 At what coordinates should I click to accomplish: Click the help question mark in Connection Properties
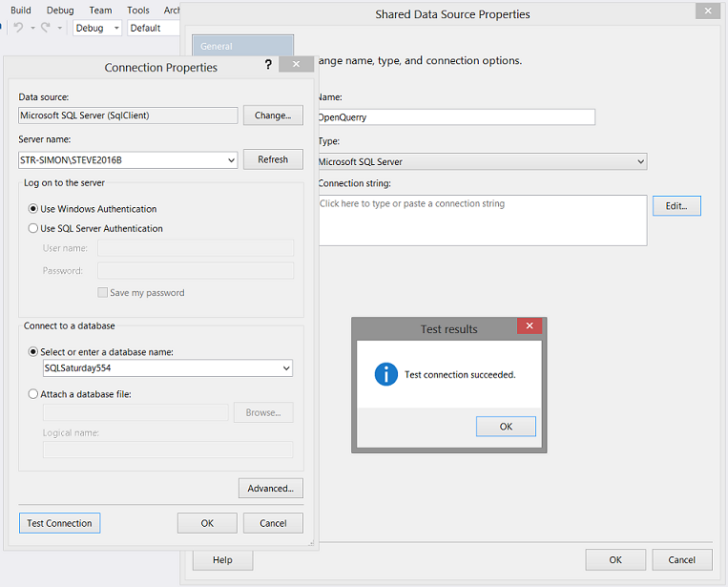tap(268, 65)
